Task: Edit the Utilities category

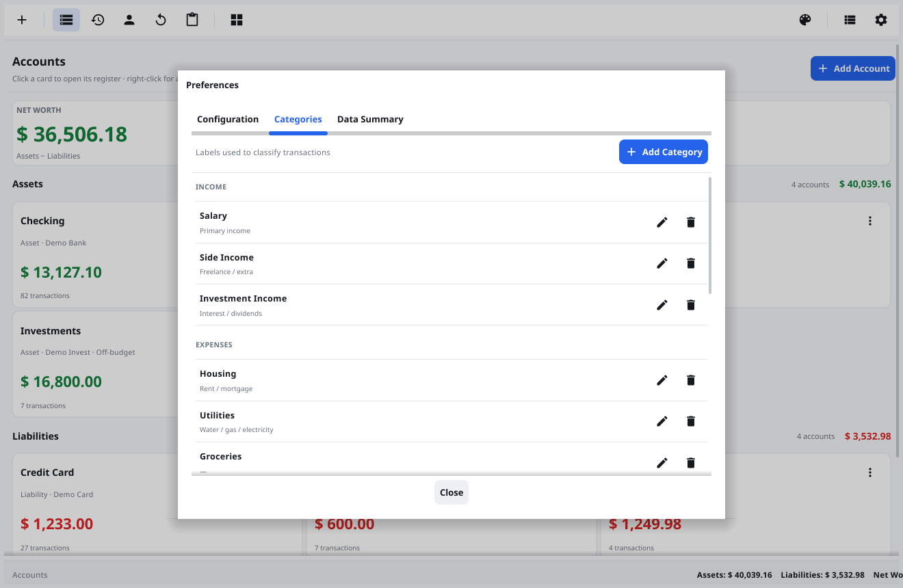Action: (662, 421)
